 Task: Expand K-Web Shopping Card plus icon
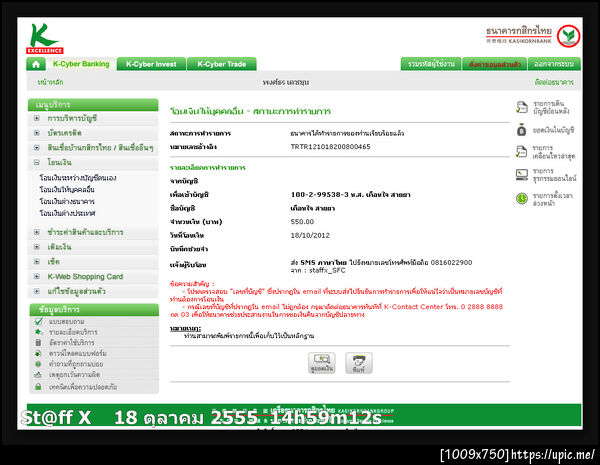tap(37, 276)
